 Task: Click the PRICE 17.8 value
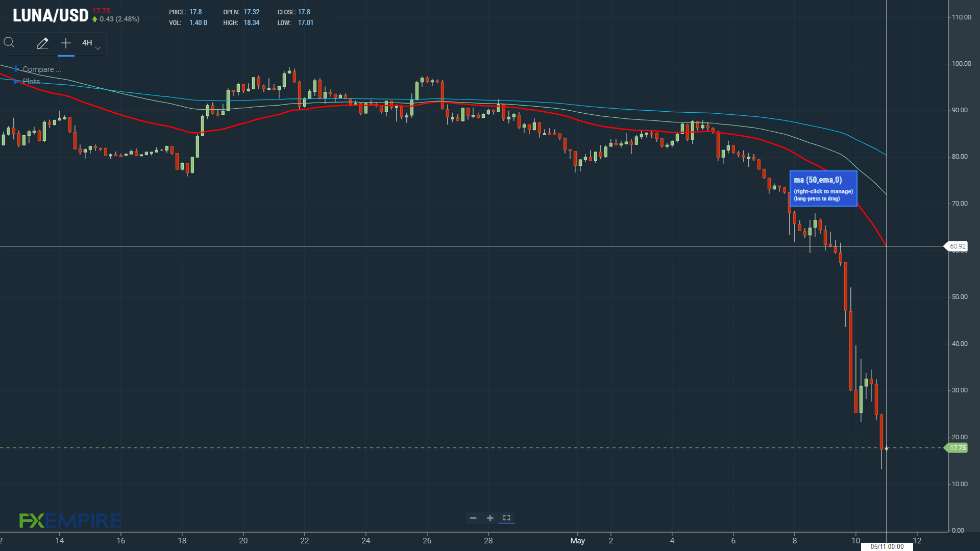[x=195, y=12]
